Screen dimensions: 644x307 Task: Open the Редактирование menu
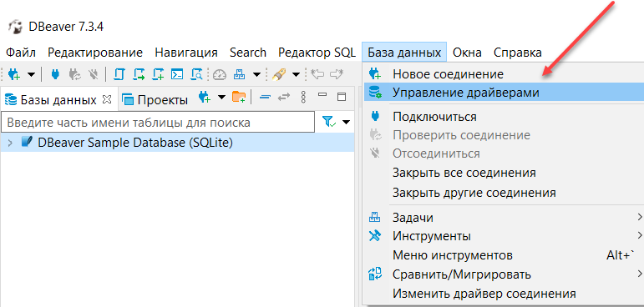tap(95, 53)
